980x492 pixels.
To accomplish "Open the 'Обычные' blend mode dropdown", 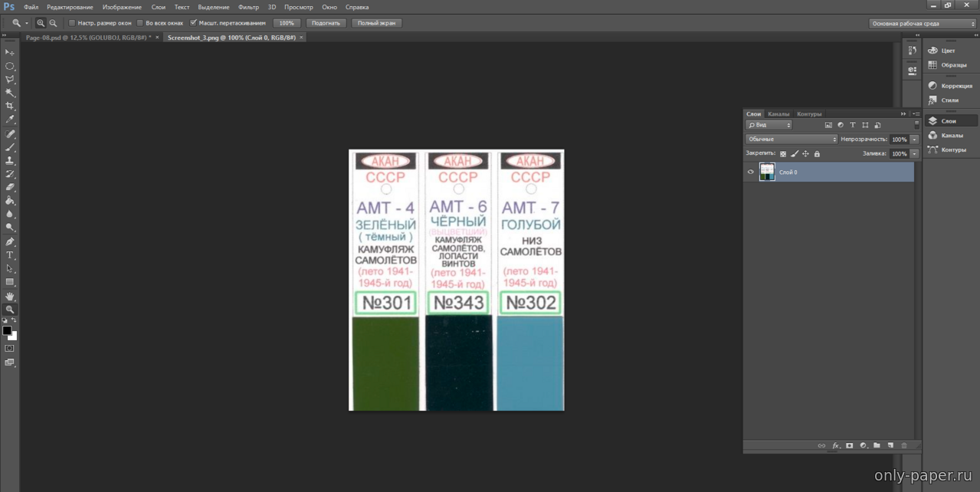I will tap(792, 139).
